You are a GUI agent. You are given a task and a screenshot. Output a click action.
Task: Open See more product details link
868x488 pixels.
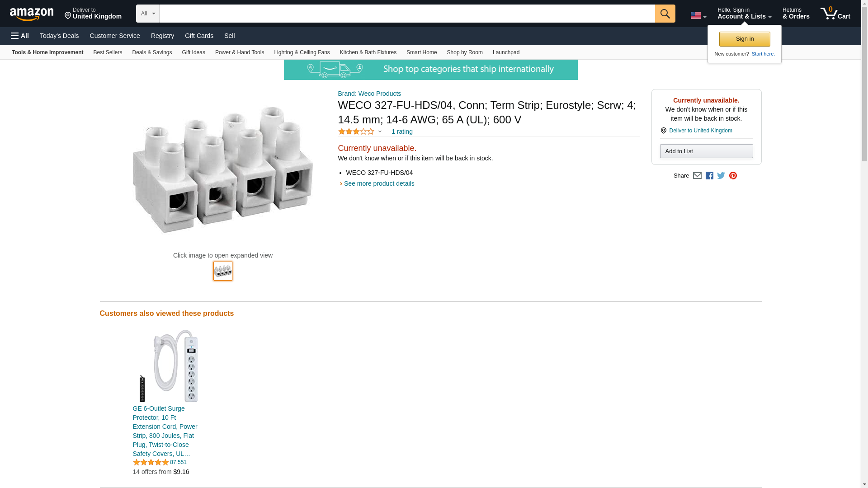point(378,183)
